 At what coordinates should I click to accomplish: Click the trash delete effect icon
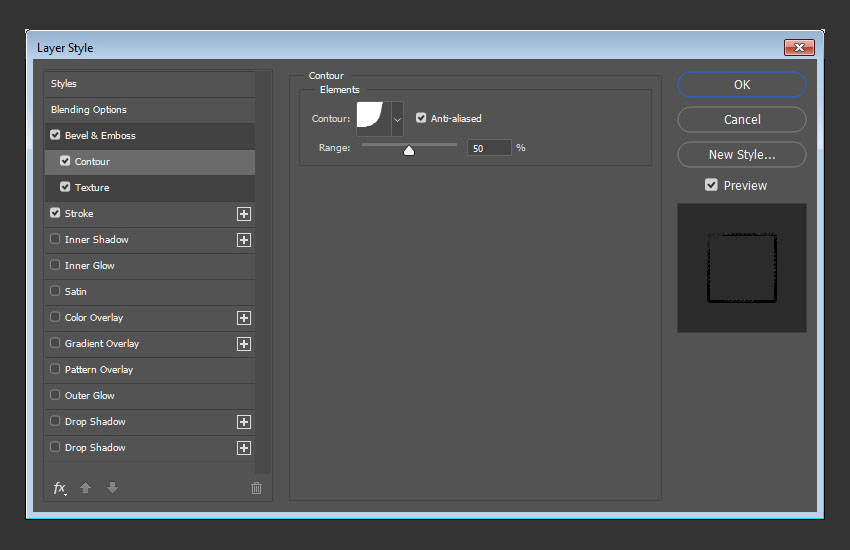pos(256,488)
